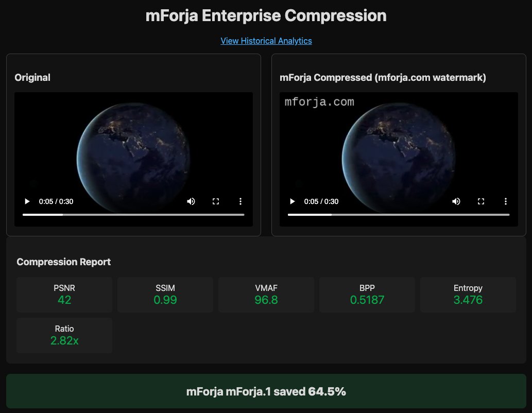Click the PSNR label

click(64, 288)
